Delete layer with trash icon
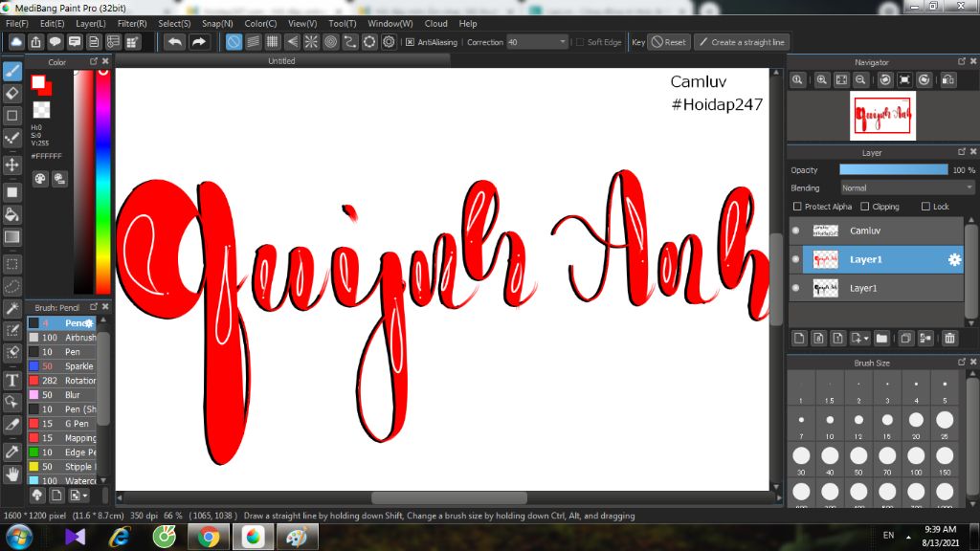This screenshot has width=980, height=551. [950, 338]
